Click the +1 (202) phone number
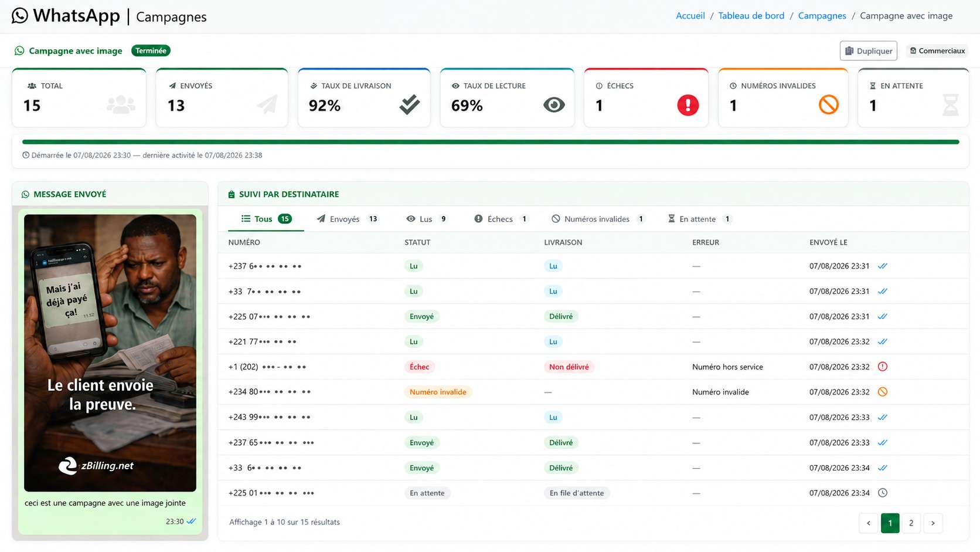This screenshot has height=552, width=980. 267,367
